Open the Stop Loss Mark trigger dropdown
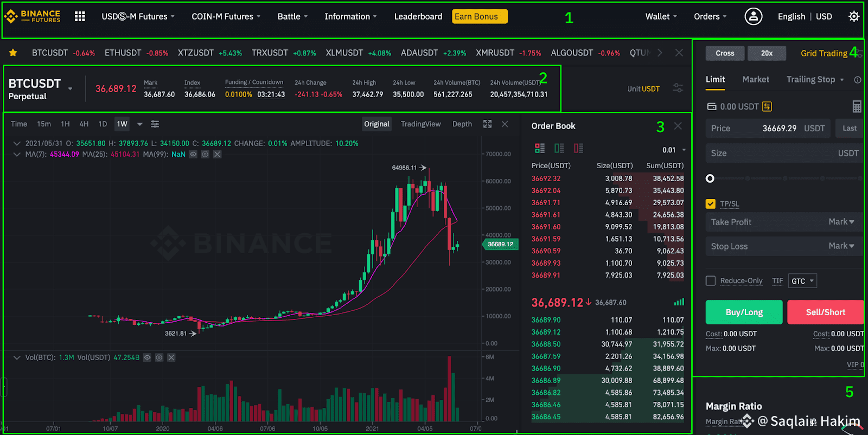The height and width of the screenshot is (435, 868). [x=841, y=246]
